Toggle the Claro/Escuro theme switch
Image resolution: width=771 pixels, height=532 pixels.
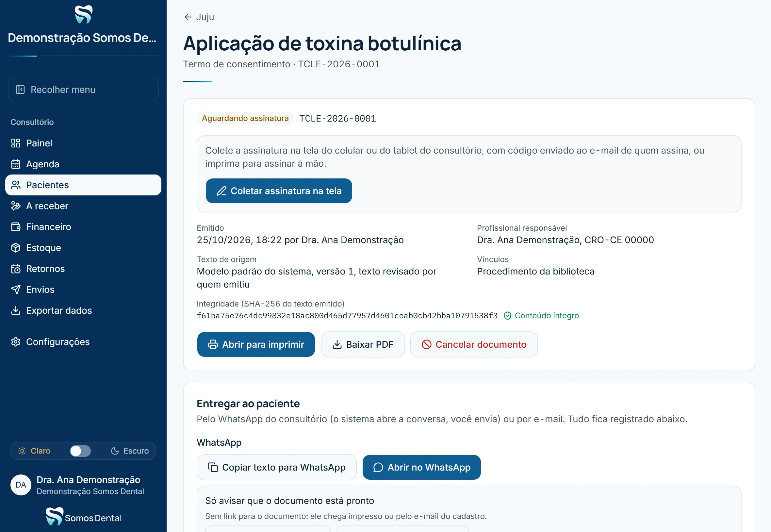[x=80, y=451]
